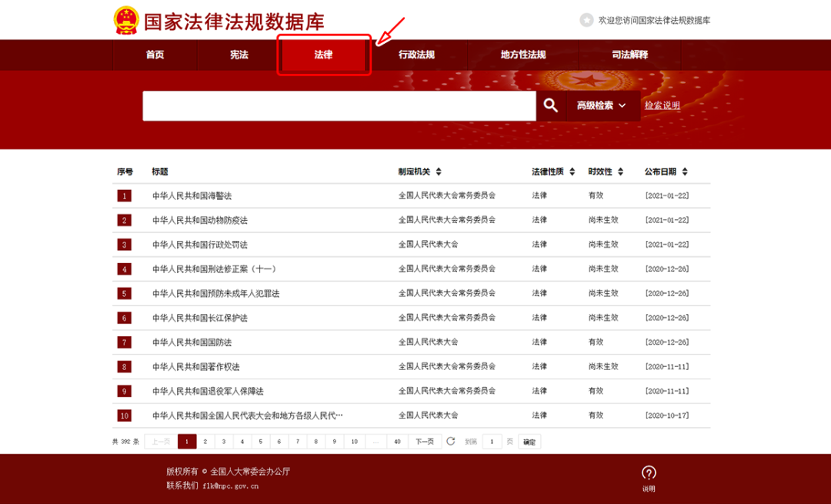Open 中华人民共和国行政处罚法 entry
The width and height of the screenshot is (831, 504).
(x=200, y=245)
